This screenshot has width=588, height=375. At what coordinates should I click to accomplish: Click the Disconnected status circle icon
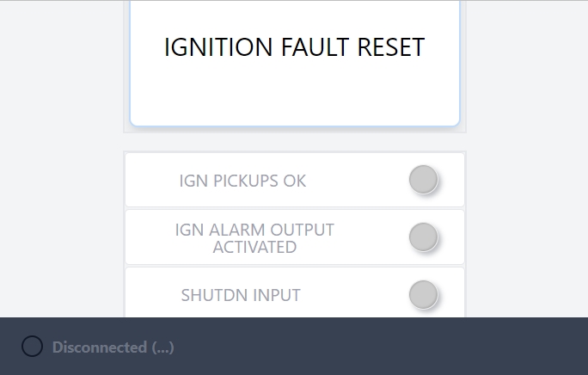pyautogui.click(x=32, y=347)
